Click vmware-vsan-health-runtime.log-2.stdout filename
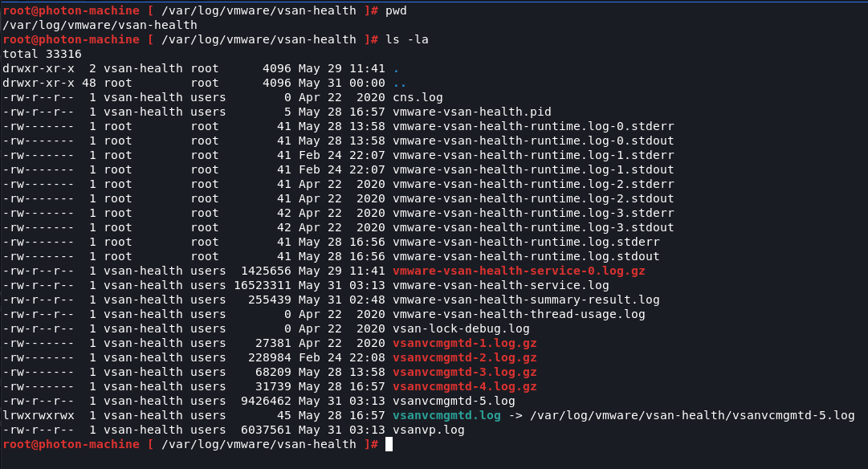 (533, 198)
